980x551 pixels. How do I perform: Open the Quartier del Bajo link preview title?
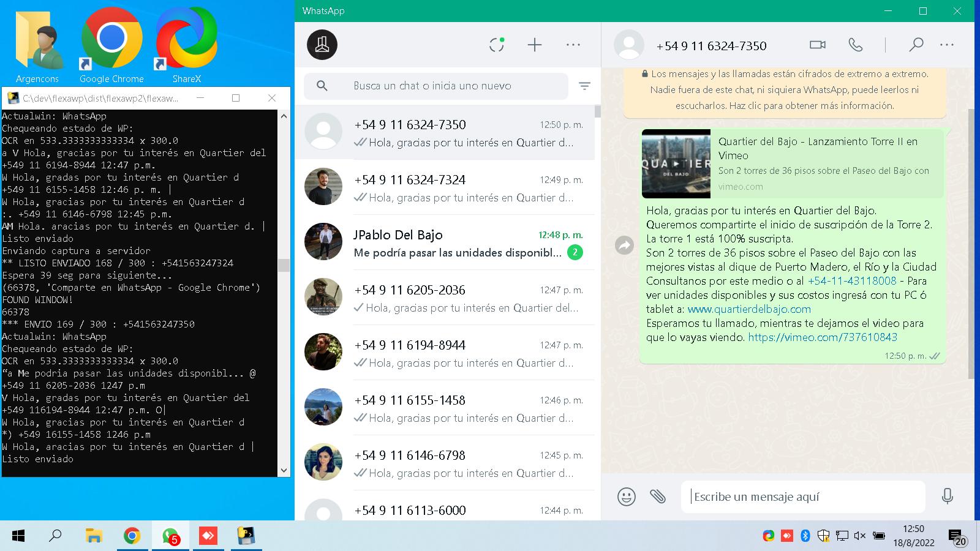[818, 148]
